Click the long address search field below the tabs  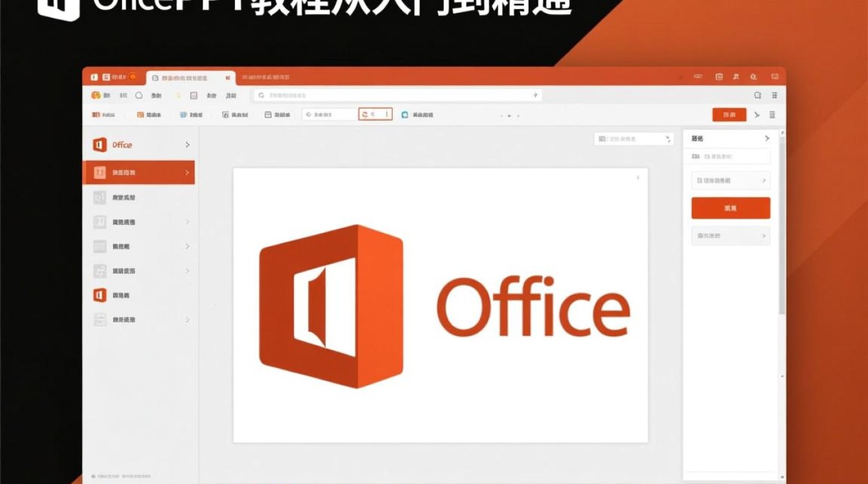click(x=397, y=95)
